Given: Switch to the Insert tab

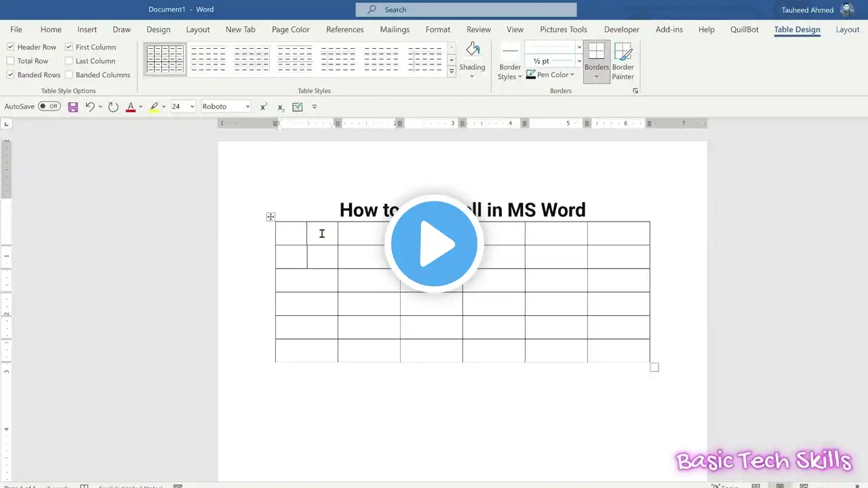Looking at the screenshot, I should 87,29.
